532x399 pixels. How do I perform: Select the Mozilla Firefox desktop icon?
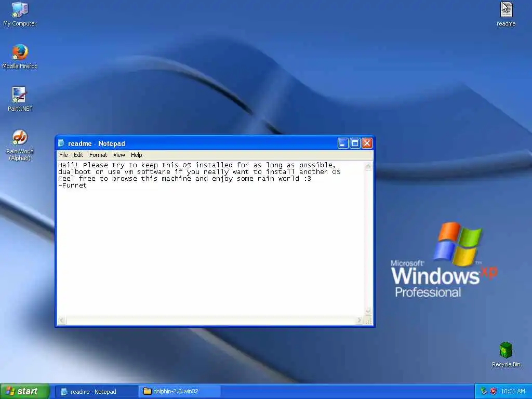pyautogui.click(x=20, y=56)
